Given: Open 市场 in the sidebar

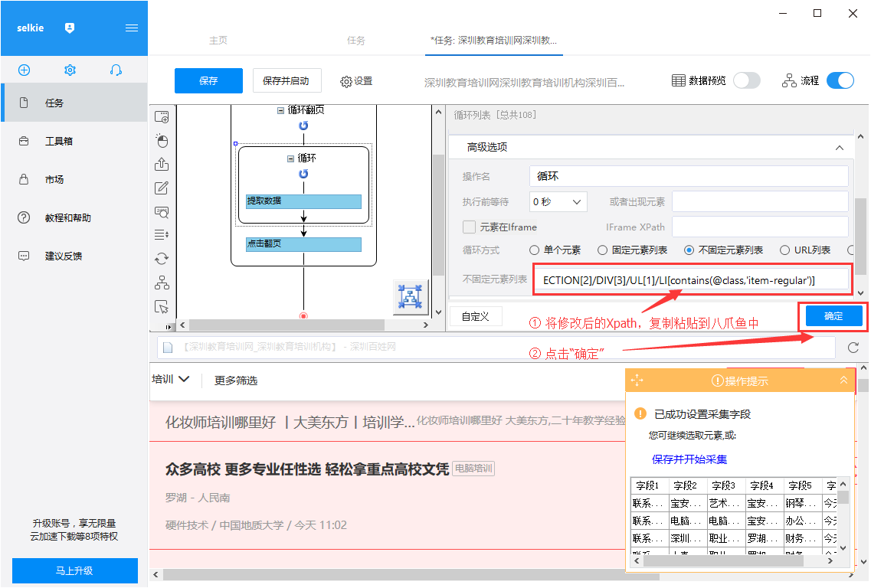Looking at the screenshot, I should (74, 179).
